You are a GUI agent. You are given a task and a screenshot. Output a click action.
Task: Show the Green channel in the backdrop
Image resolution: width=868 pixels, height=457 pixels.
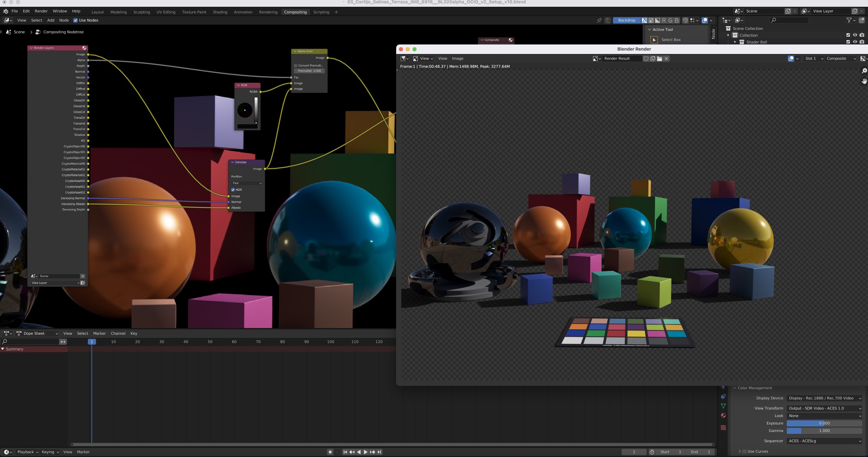tap(670, 20)
